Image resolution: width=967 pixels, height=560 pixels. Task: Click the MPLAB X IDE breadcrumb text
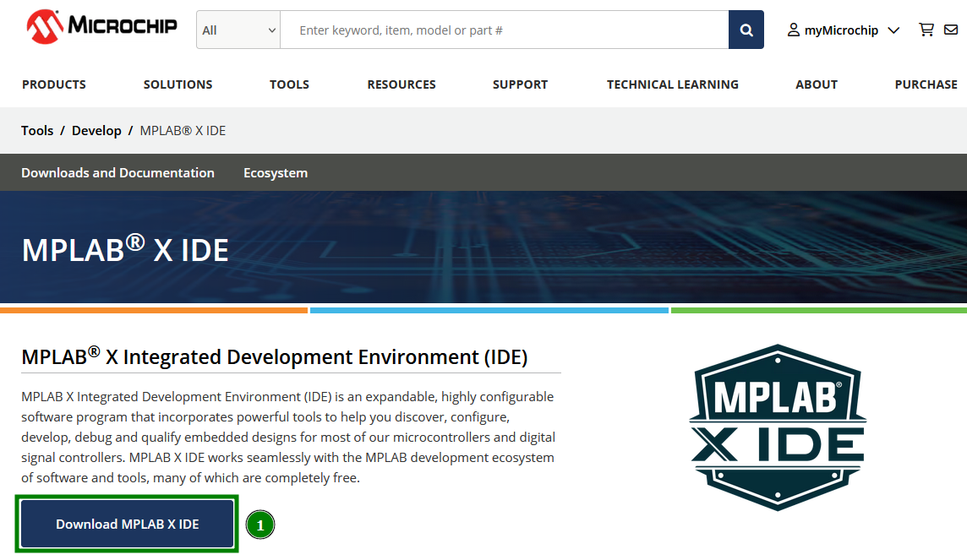click(183, 131)
